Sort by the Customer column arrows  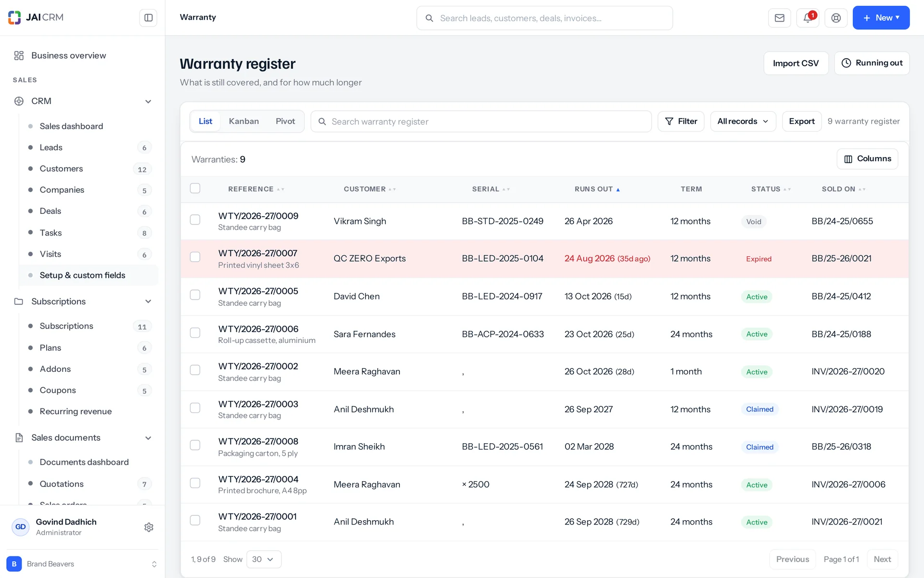click(392, 189)
